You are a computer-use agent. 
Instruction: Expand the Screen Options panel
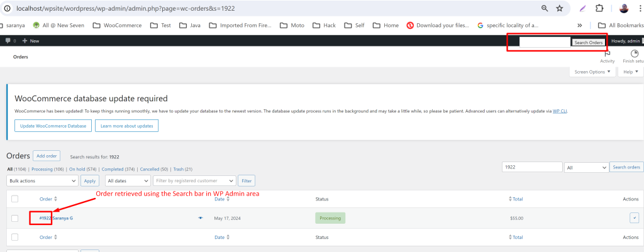click(592, 72)
